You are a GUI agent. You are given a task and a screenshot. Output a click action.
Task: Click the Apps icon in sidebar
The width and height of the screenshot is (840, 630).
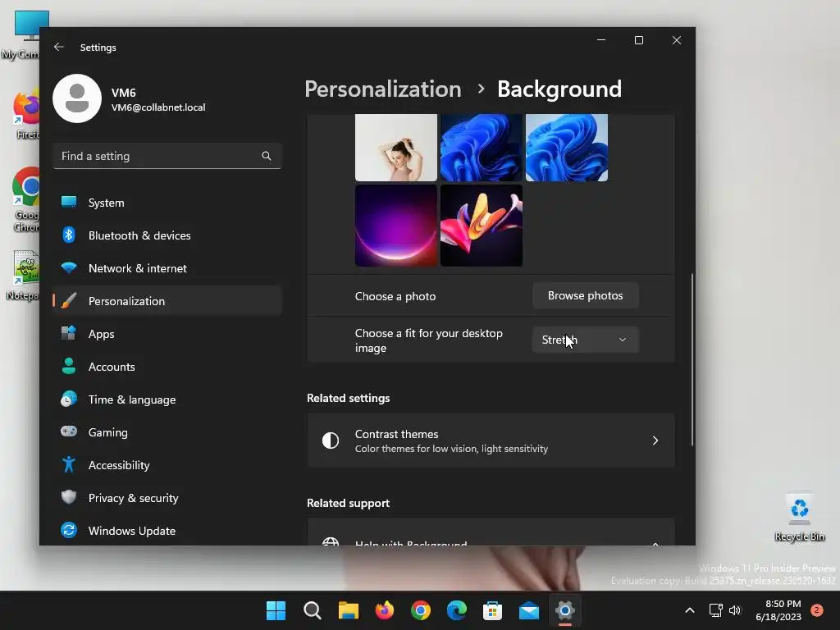69,333
